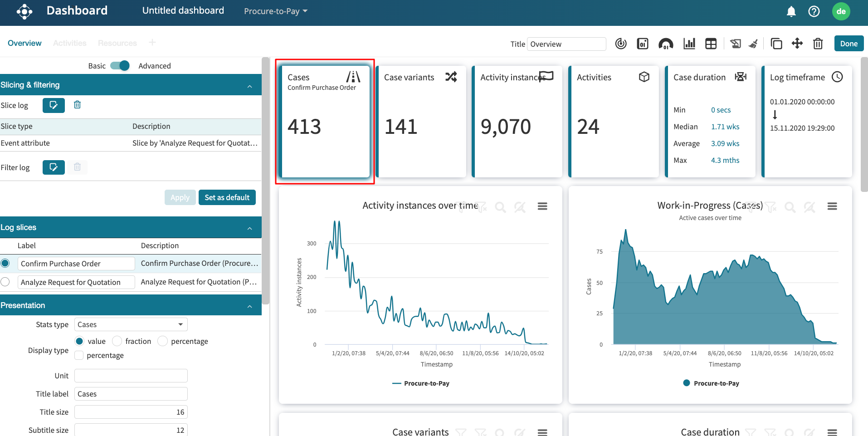This screenshot has width=868, height=436.
Task: Click Set as default button
Action: click(x=227, y=197)
